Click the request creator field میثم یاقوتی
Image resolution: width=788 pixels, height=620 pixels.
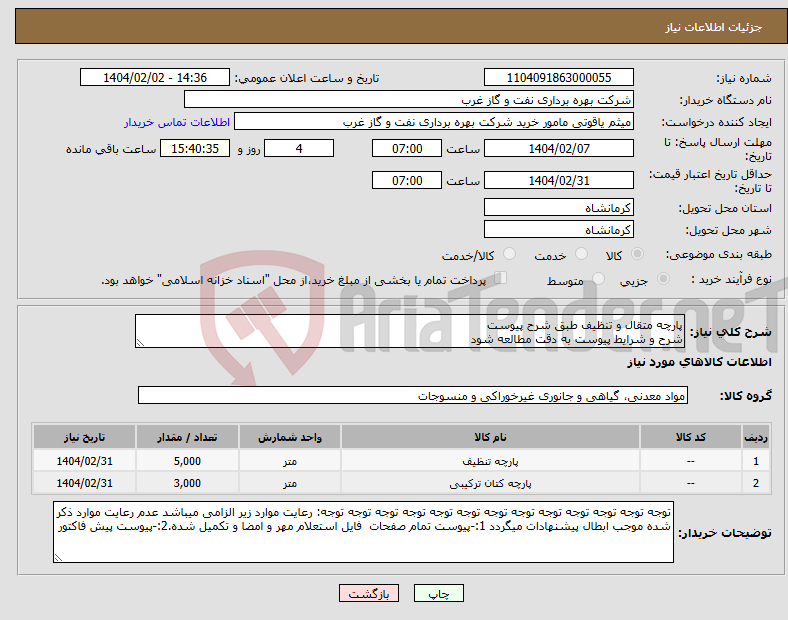pyautogui.click(x=434, y=122)
